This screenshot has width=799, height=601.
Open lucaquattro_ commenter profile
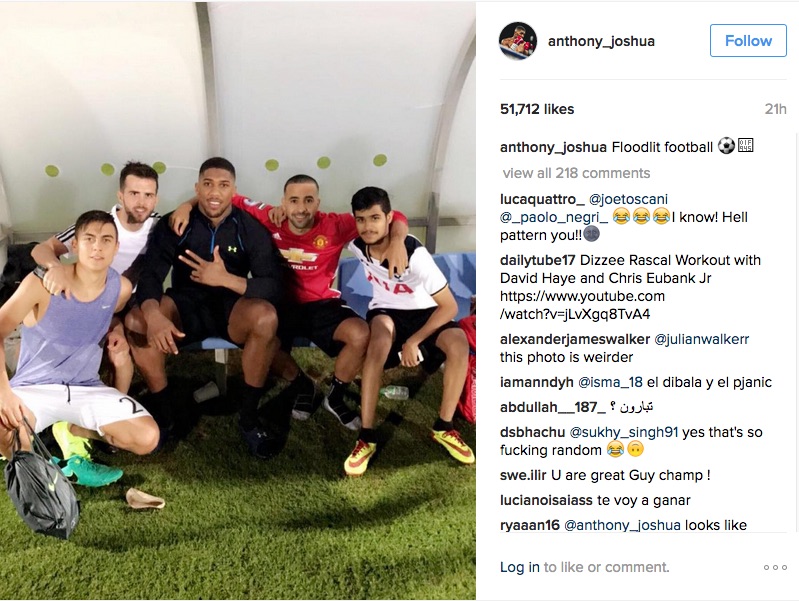click(542, 199)
